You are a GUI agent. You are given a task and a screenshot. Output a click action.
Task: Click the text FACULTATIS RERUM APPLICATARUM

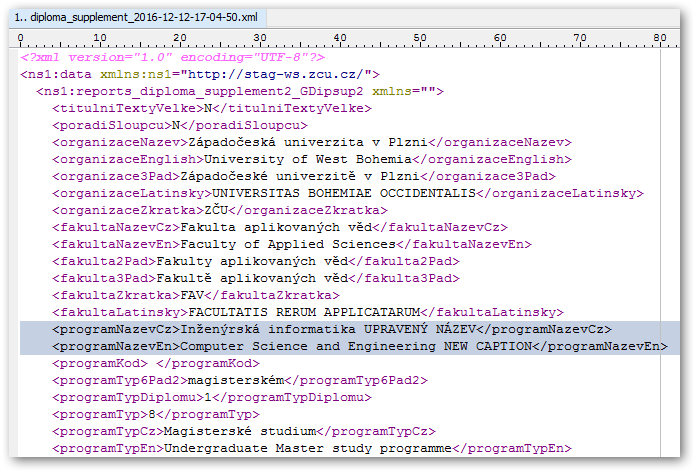[x=304, y=313]
